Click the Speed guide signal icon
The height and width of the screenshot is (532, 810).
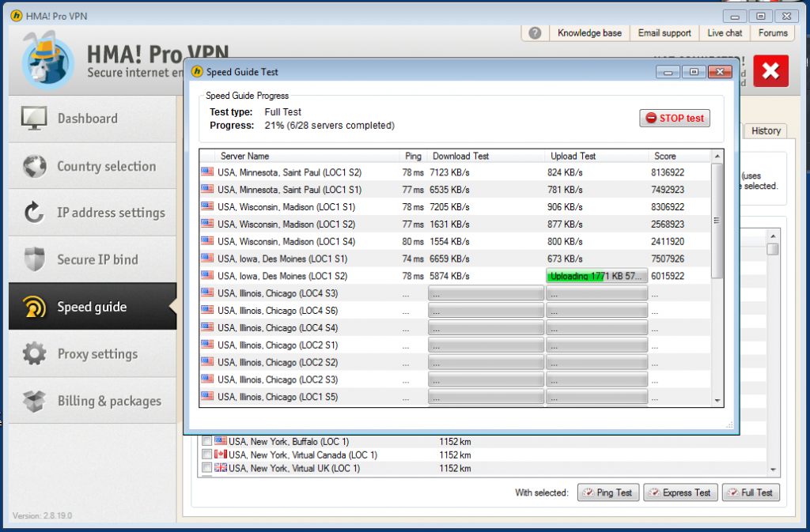34,307
